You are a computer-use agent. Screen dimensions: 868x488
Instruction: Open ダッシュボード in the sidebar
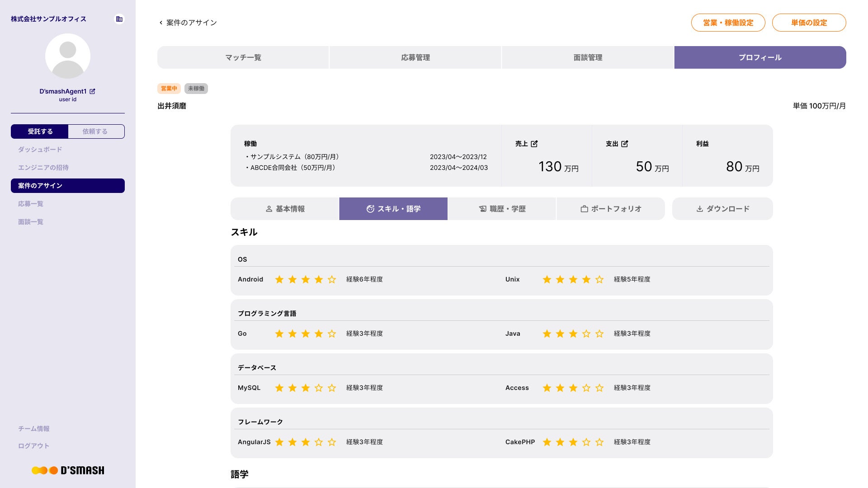(x=40, y=150)
